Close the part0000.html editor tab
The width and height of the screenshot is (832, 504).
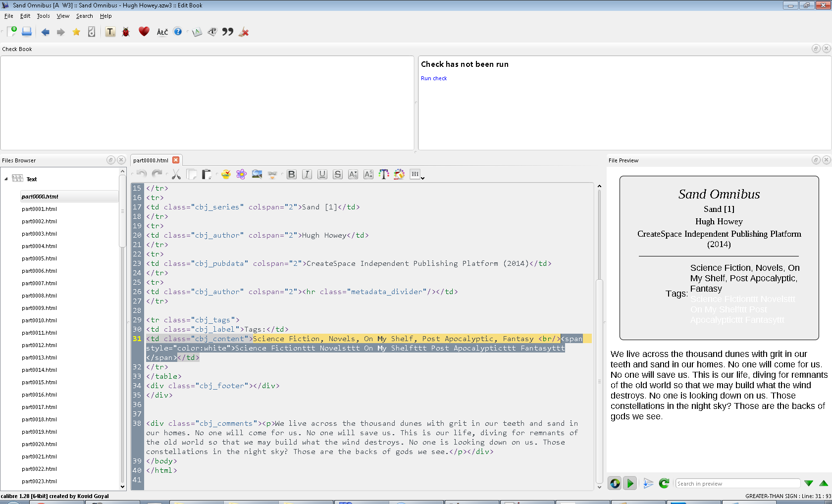point(176,160)
